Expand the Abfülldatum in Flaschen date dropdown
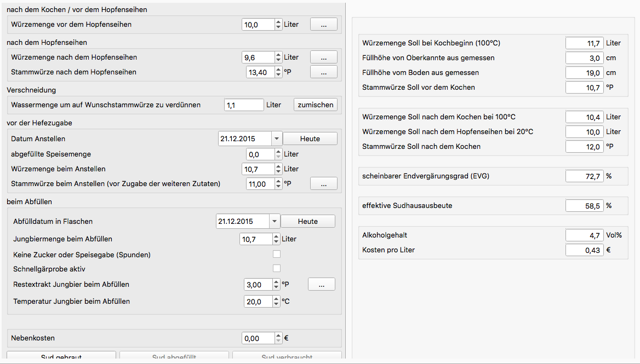640x364 pixels. coord(274,222)
